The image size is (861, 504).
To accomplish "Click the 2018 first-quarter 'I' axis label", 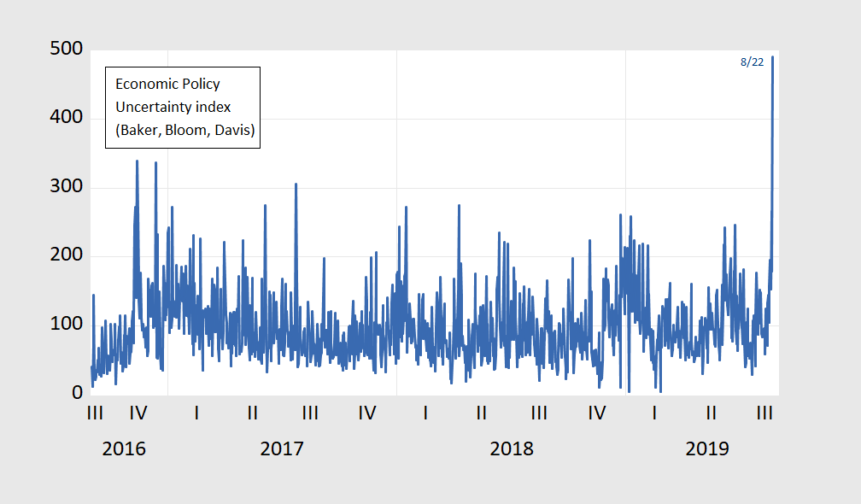I will pyautogui.click(x=425, y=413).
